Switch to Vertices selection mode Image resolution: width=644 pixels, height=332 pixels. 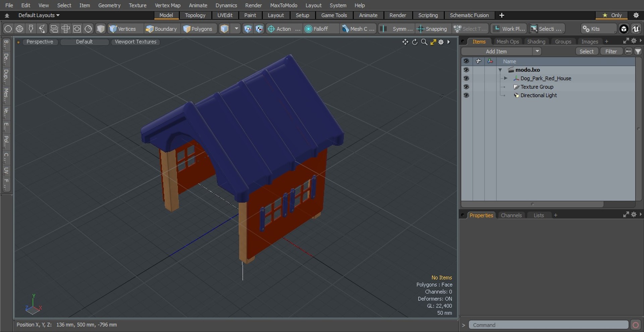[123, 29]
